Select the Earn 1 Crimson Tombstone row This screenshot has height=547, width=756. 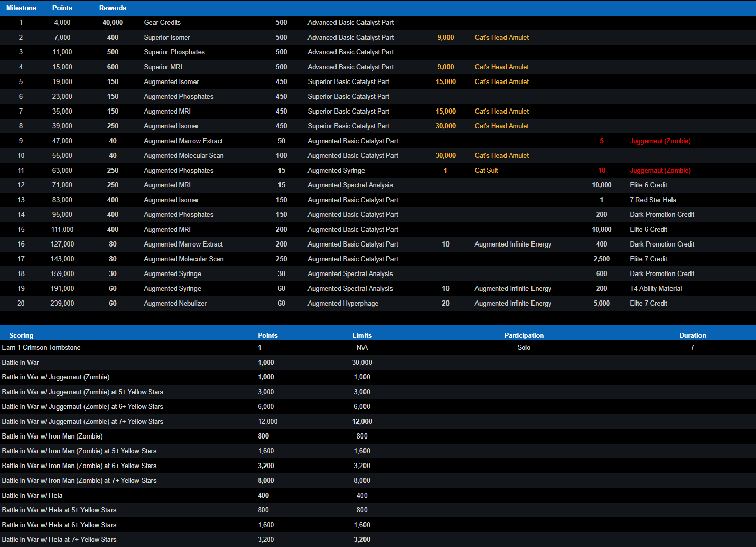(41, 347)
